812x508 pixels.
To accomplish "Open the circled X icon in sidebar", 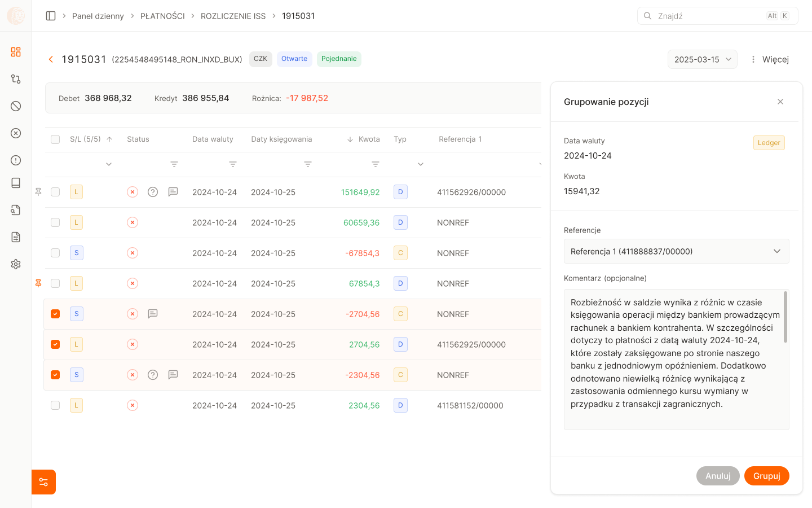I will (16, 133).
